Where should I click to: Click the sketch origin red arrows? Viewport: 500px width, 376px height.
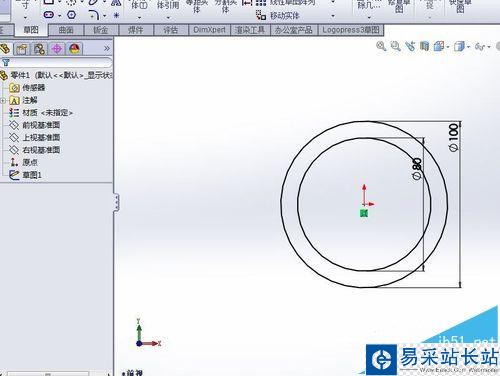click(367, 196)
